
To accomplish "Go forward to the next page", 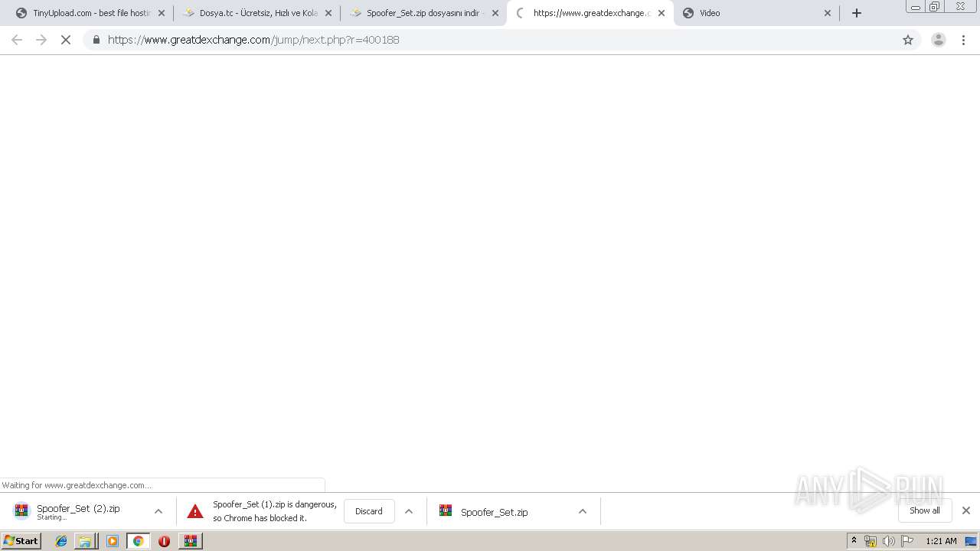I will pos(41,40).
